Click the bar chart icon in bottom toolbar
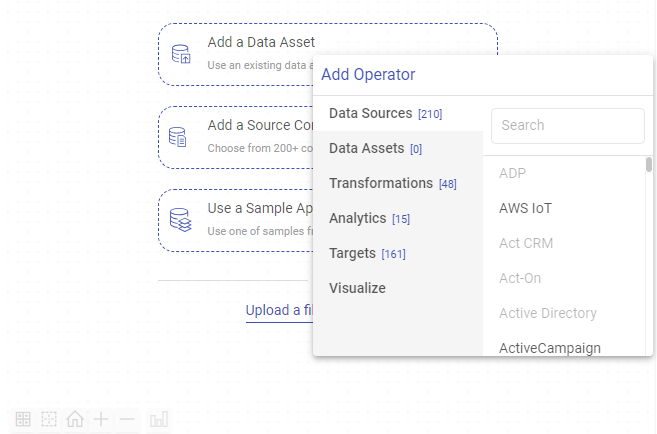This screenshot has height=434, width=657. [x=159, y=419]
